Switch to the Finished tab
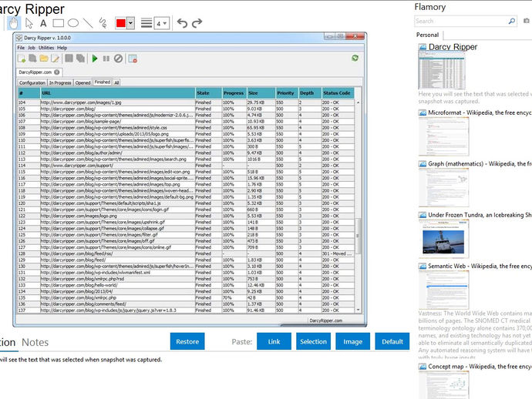 tap(102, 82)
